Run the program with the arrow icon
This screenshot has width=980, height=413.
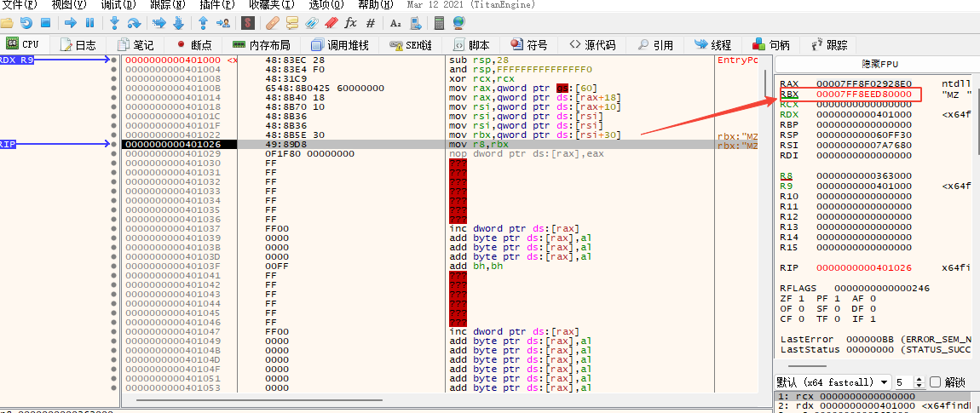[71, 23]
